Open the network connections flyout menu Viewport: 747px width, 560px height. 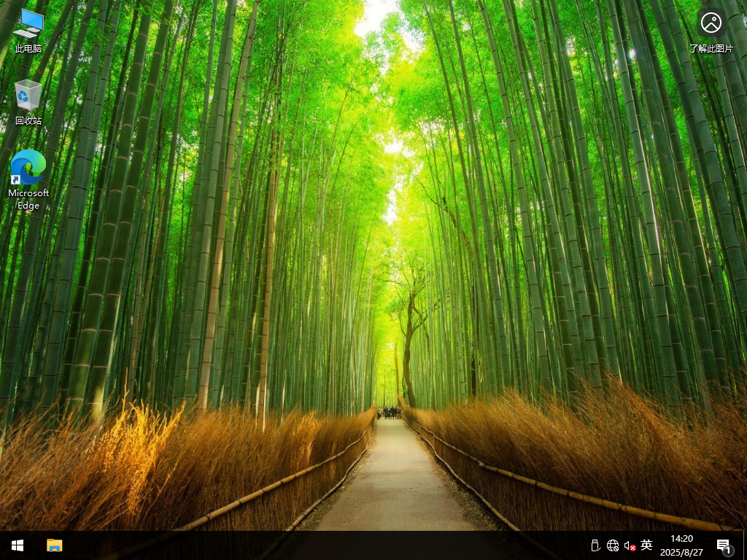614,545
